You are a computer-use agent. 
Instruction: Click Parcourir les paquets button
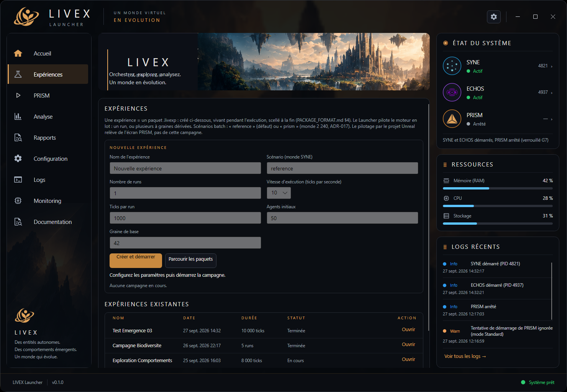point(191,261)
